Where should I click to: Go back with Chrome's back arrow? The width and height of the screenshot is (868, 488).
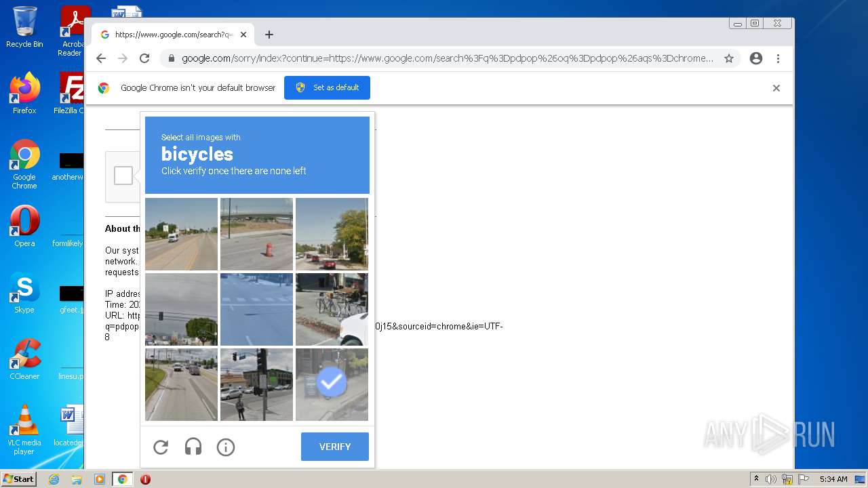pyautogui.click(x=101, y=58)
